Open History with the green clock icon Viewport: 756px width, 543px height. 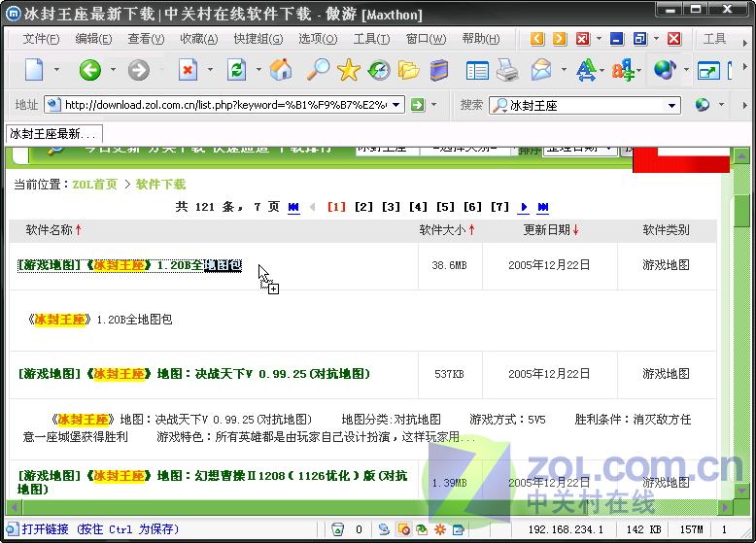point(379,70)
